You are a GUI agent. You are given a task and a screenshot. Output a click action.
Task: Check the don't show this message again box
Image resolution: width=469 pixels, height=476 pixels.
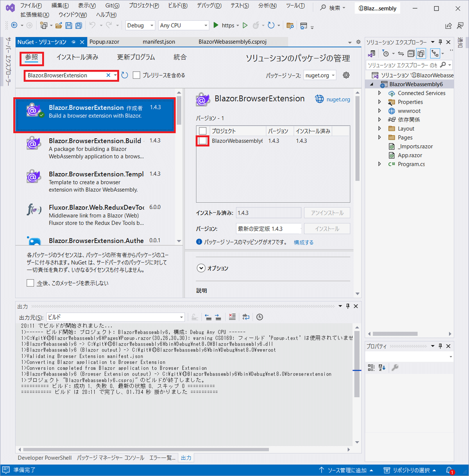tap(30, 283)
